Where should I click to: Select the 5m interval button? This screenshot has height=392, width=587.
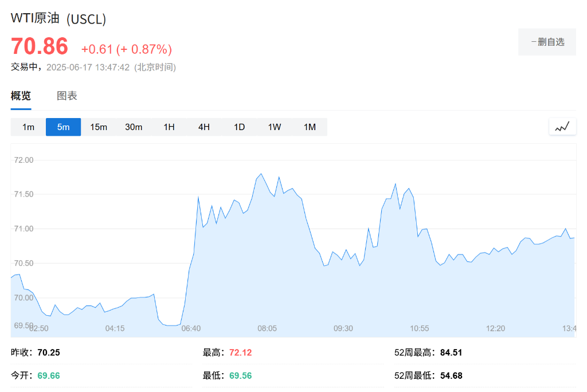pos(63,127)
